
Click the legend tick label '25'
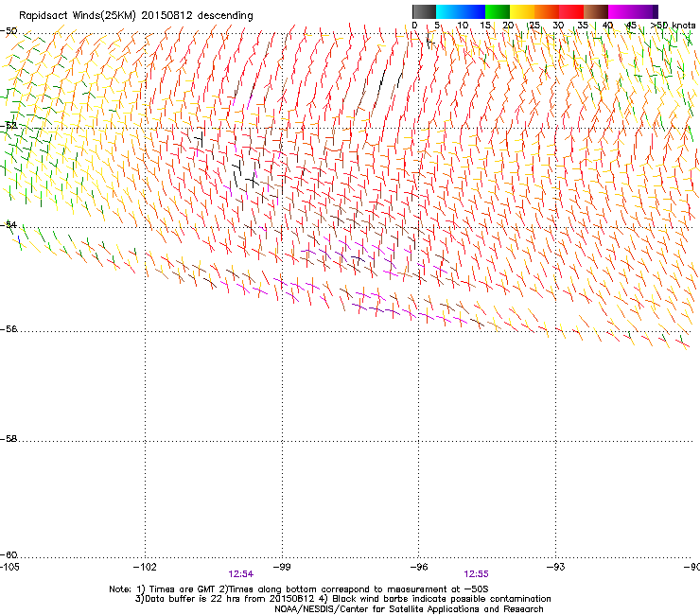[x=534, y=26]
